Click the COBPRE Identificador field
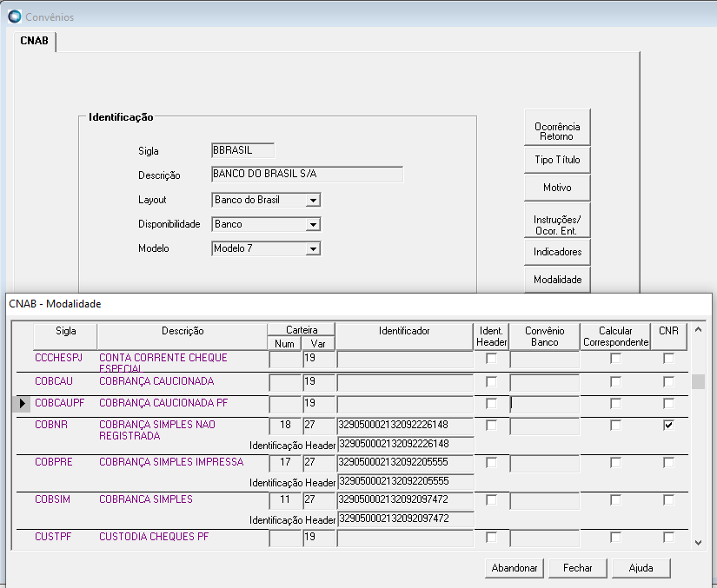This screenshot has width=717, height=588. (x=405, y=463)
